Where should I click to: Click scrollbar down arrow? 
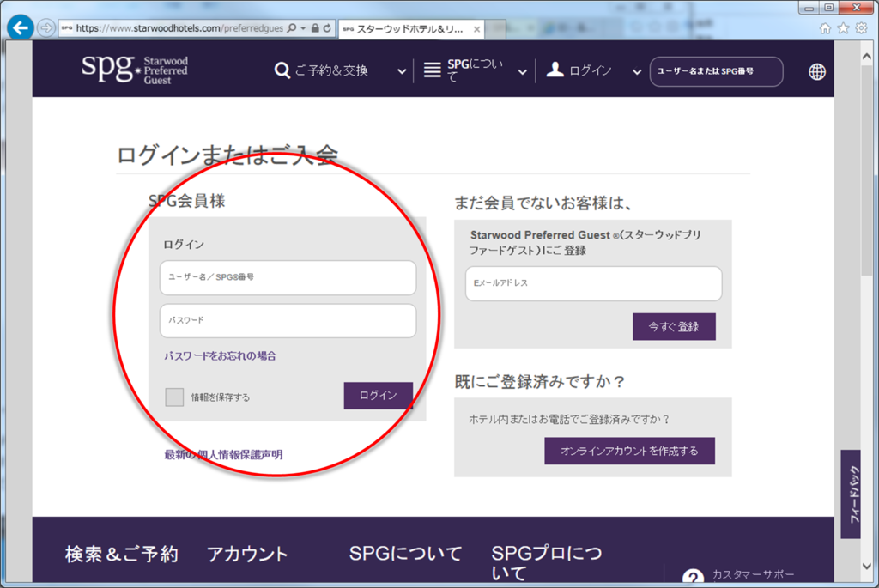pyautogui.click(x=867, y=567)
